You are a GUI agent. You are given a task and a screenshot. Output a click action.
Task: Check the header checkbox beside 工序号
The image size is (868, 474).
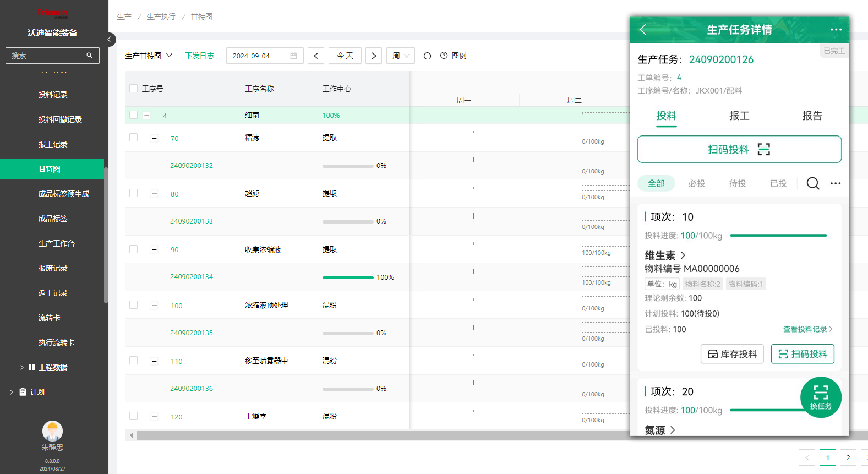click(x=133, y=89)
